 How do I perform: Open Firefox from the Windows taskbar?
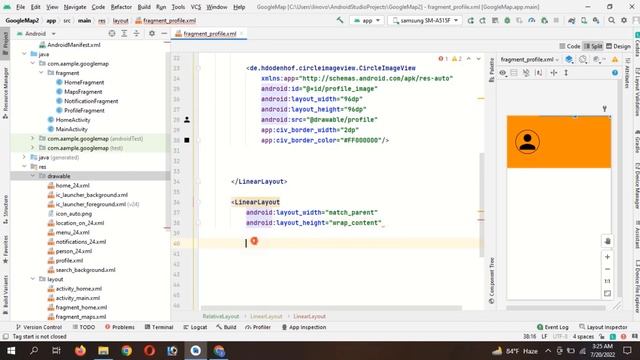80,351
